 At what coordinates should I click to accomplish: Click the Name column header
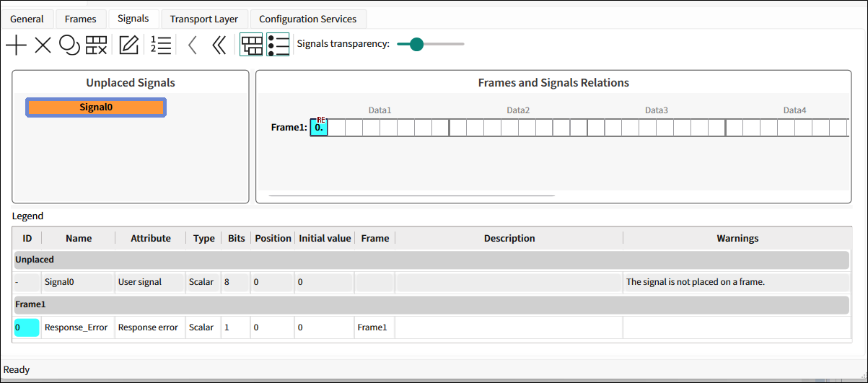coord(79,238)
